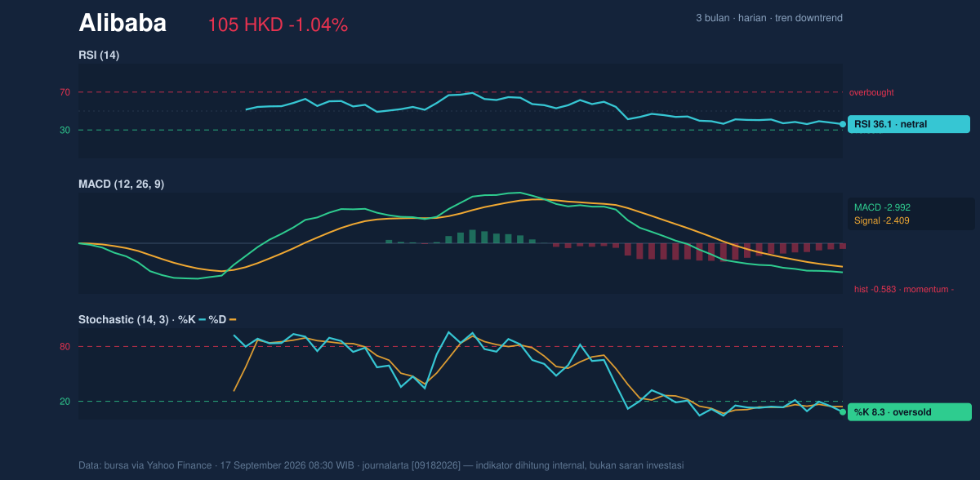Click the 'RSI 36.1 · netral' badge
Screen dimensions: 980x480
pos(909,124)
